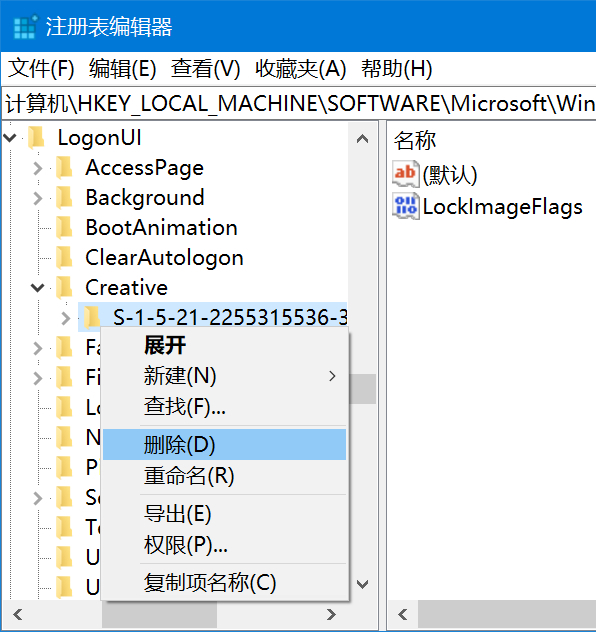Select the BootAnimation key name

[162, 228]
